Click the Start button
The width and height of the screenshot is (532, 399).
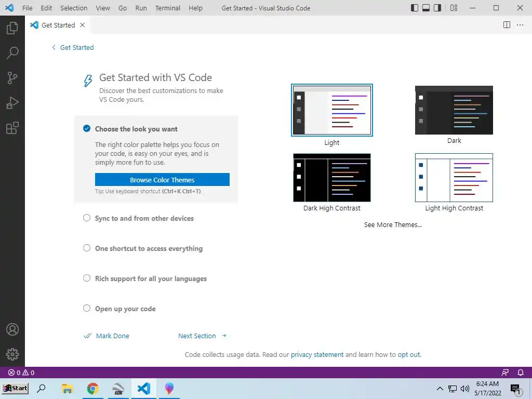pyautogui.click(x=15, y=389)
